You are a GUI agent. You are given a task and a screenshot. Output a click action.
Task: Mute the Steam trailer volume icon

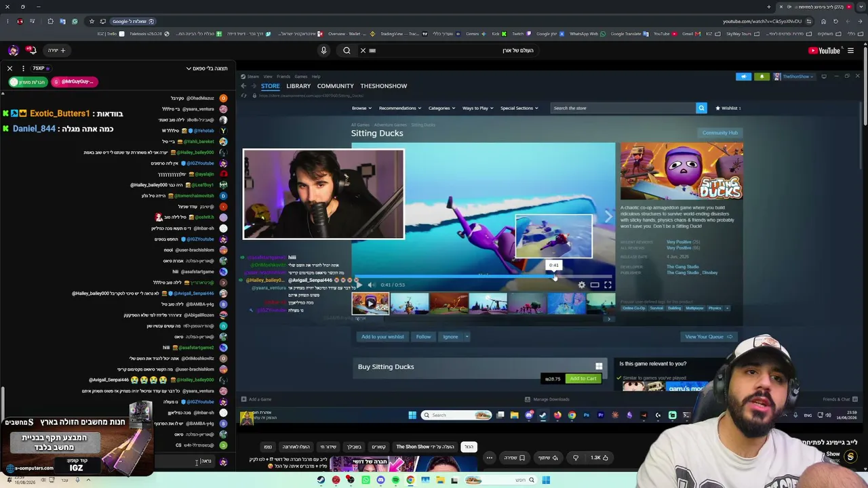pos(370,285)
